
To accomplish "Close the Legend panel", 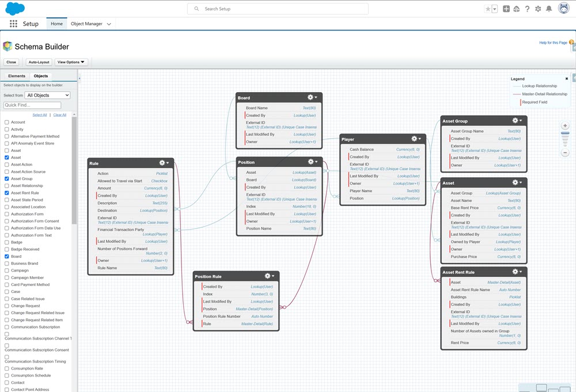I will (566, 78).
